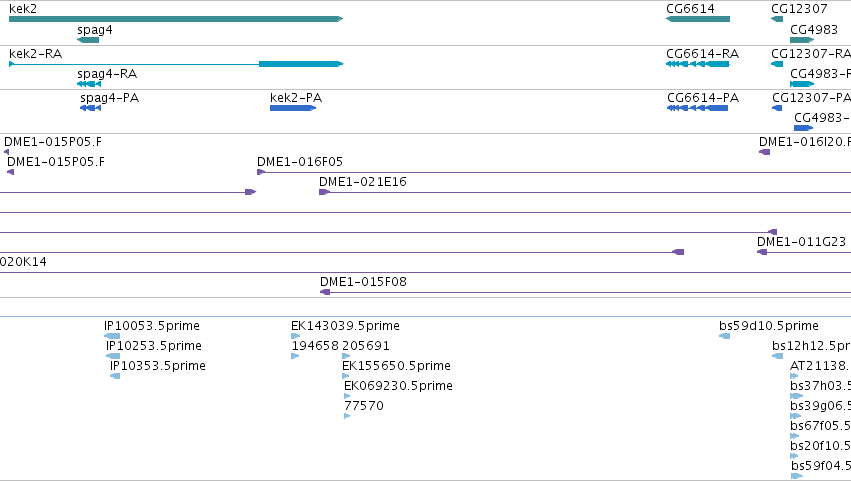Click the CG12307-RA transcript label

pos(811,54)
